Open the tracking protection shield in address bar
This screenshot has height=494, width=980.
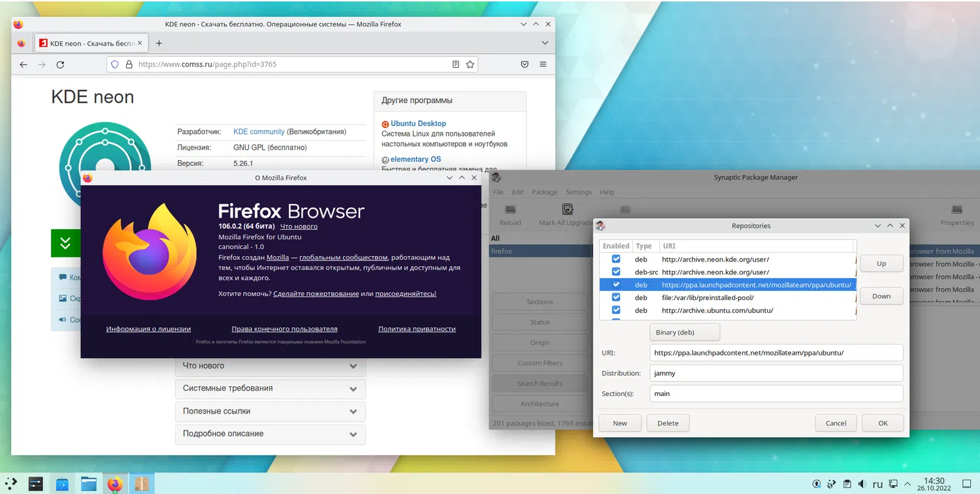(115, 65)
